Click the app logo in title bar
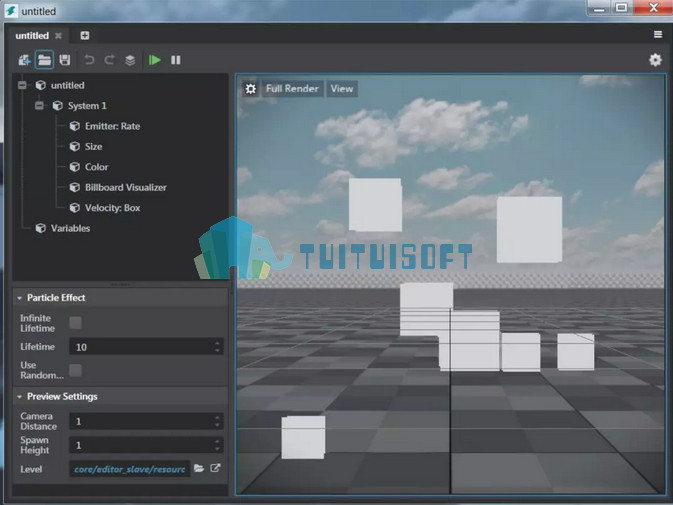Image resolution: width=673 pixels, height=505 pixels. 11,11
